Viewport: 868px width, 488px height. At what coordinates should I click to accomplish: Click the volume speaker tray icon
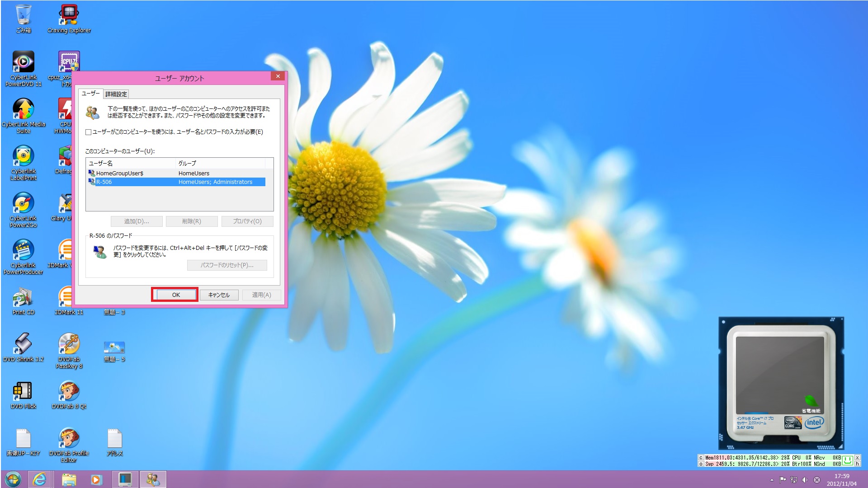(805, 480)
